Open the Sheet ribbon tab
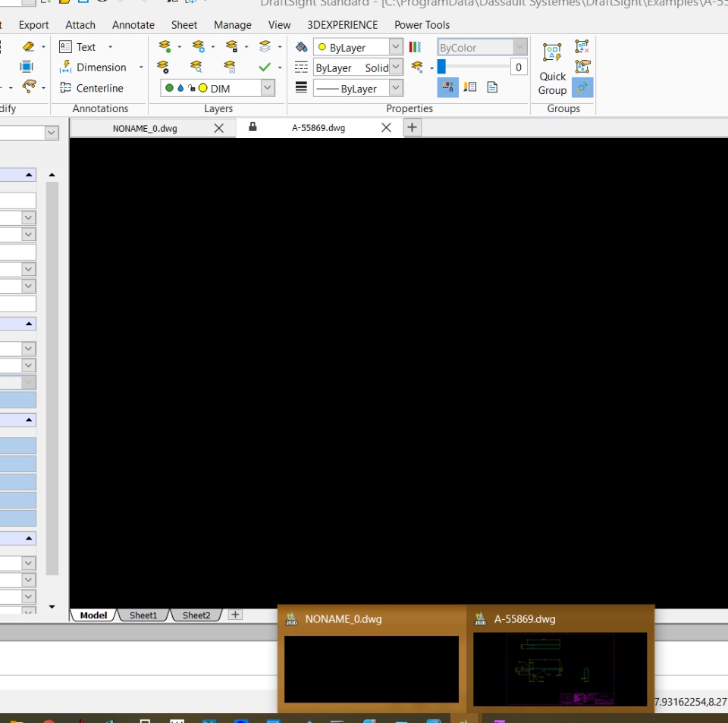The image size is (728, 723). [x=184, y=25]
